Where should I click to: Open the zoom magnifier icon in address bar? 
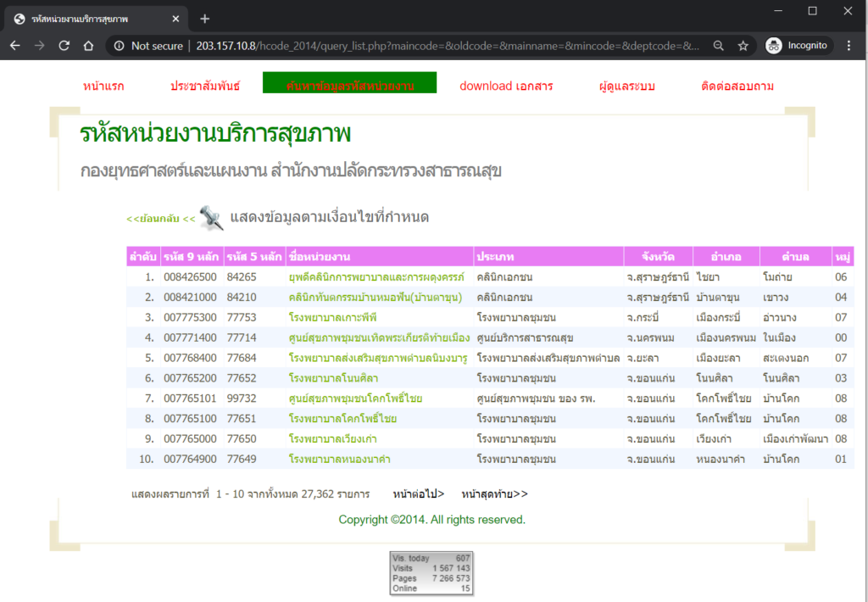tap(719, 46)
